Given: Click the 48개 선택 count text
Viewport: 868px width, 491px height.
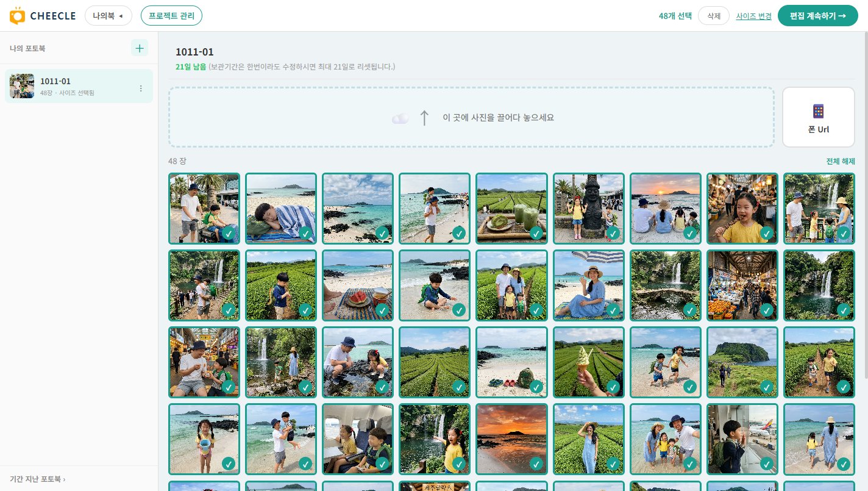Looking at the screenshot, I should [x=675, y=16].
